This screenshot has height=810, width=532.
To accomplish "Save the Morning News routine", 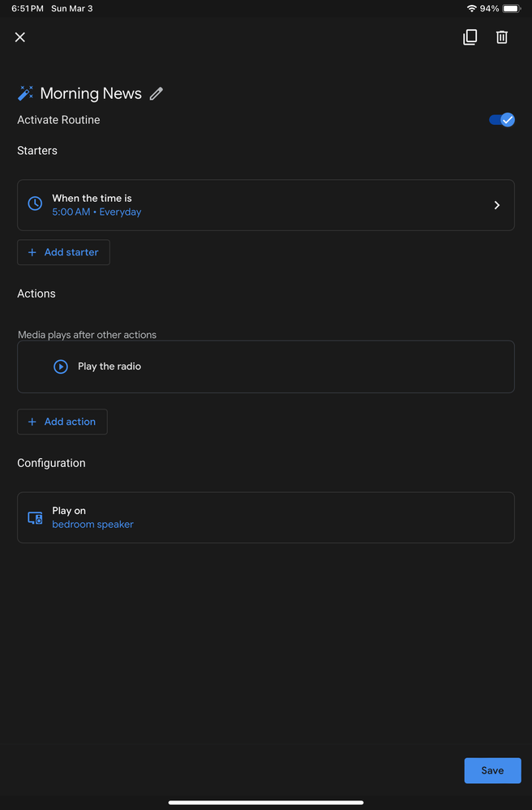I will (492, 770).
